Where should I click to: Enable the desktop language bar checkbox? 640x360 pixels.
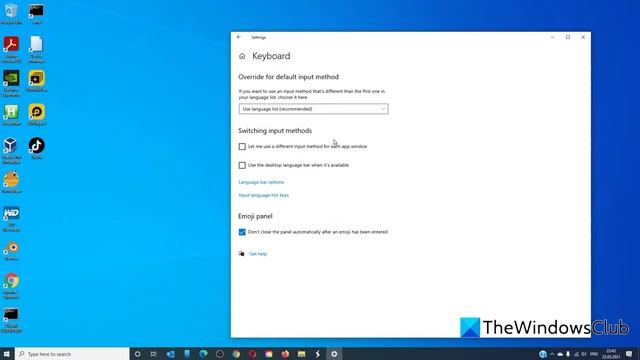tap(242, 165)
